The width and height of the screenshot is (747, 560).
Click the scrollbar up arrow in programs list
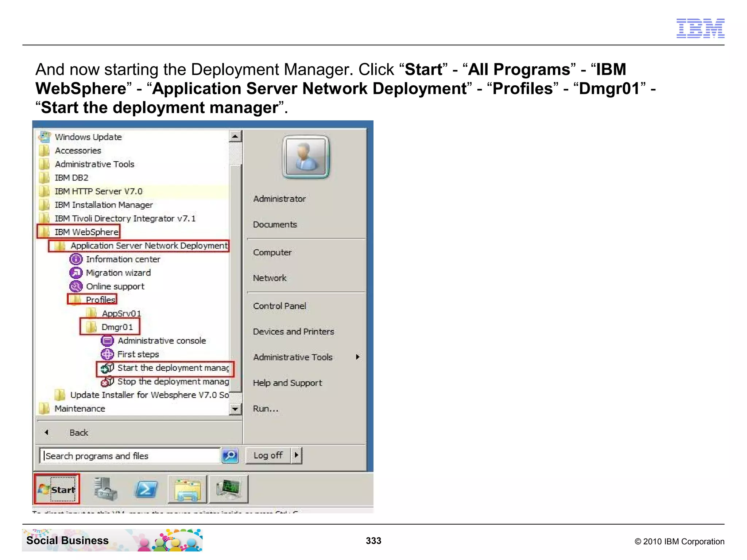(235, 137)
